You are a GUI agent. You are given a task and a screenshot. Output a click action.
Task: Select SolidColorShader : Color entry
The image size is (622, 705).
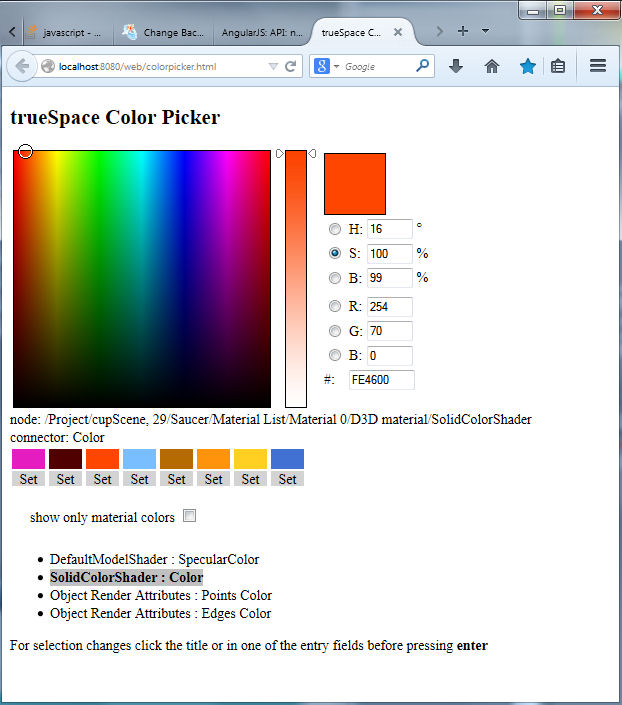coord(126,577)
